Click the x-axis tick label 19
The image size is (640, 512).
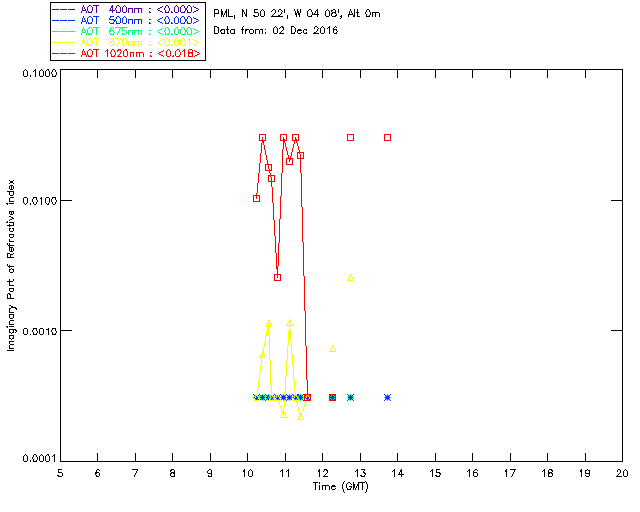pyautogui.click(x=585, y=473)
